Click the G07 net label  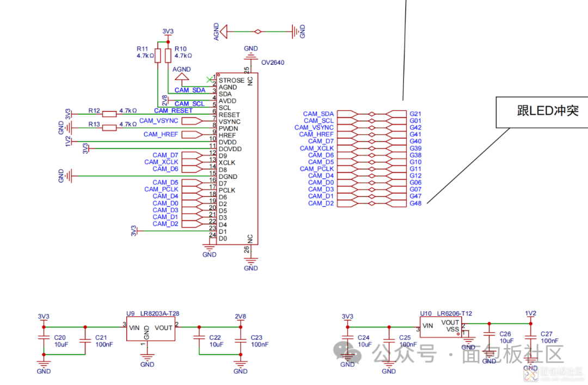(415, 189)
